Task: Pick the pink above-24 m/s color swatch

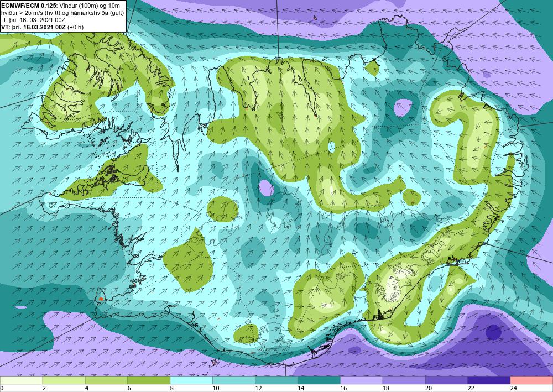Action: [532, 380]
